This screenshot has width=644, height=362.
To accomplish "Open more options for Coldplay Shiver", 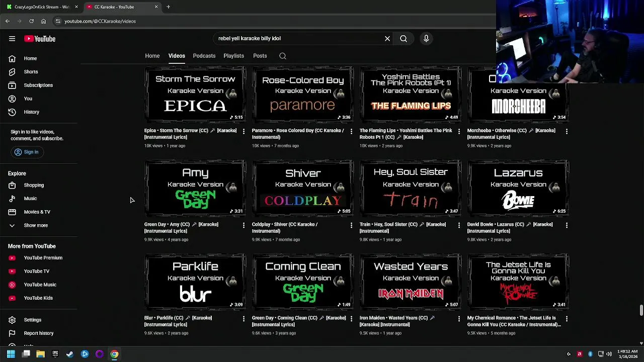I will [351, 225].
